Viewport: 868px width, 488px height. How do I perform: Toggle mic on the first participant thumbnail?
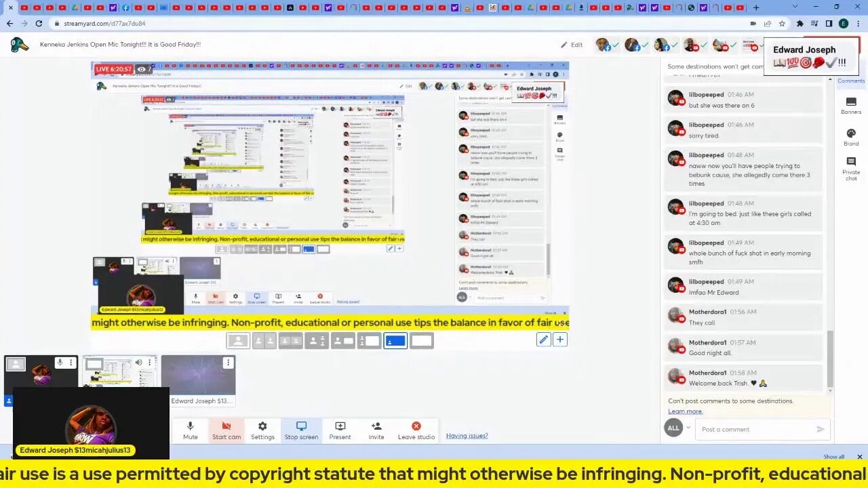(60, 363)
